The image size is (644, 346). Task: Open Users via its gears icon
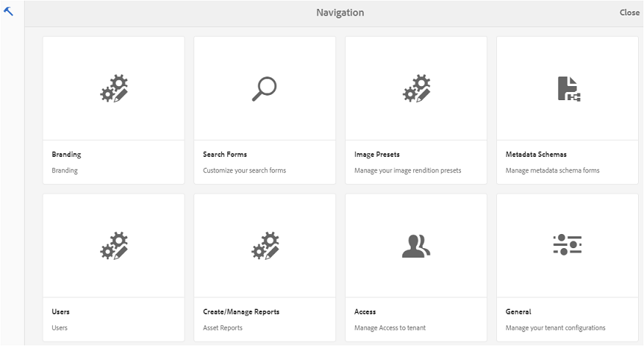tap(114, 246)
